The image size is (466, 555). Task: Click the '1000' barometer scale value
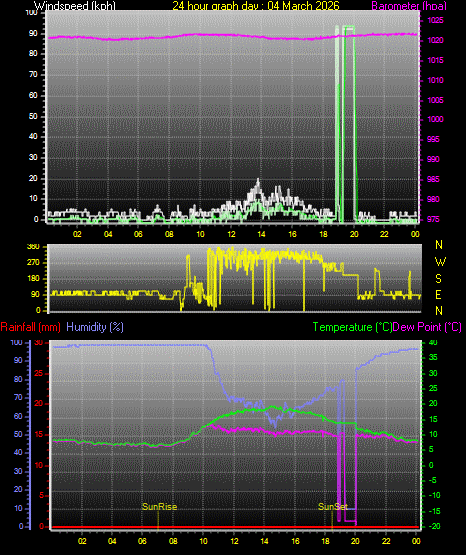[x=435, y=119]
